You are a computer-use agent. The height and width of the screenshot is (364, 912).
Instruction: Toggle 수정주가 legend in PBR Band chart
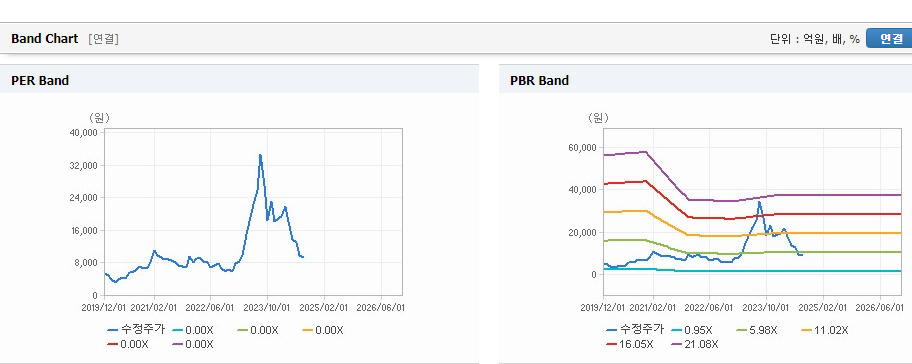click(x=635, y=330)
